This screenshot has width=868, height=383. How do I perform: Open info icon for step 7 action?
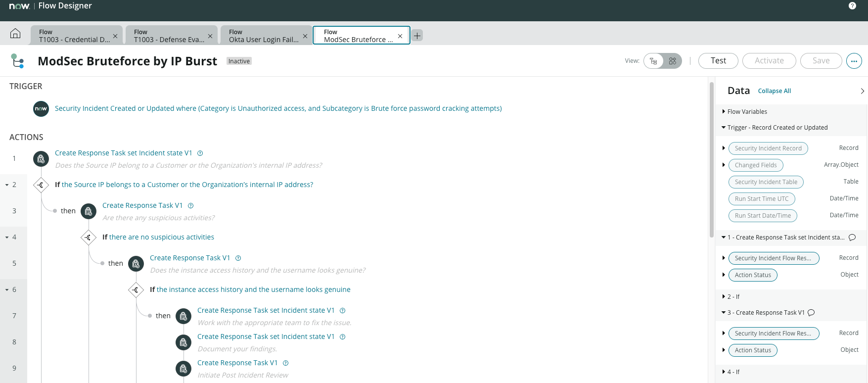[343, 311]
